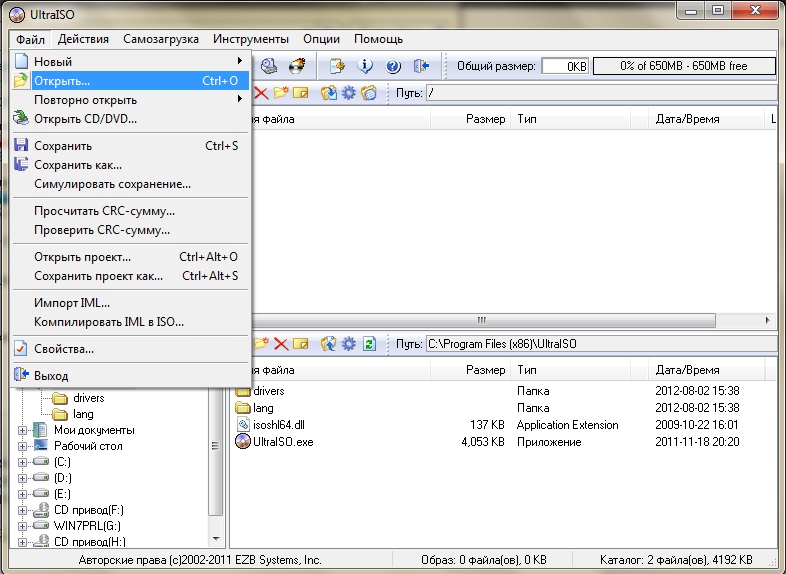Click the folder label icon next to the upper gear

coord(368,93)
